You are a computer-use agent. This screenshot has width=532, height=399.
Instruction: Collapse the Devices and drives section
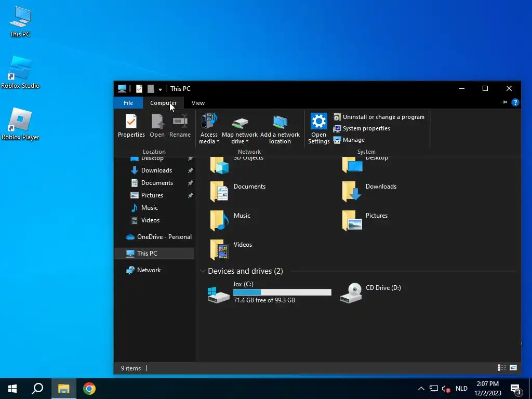tap(203, 271)
